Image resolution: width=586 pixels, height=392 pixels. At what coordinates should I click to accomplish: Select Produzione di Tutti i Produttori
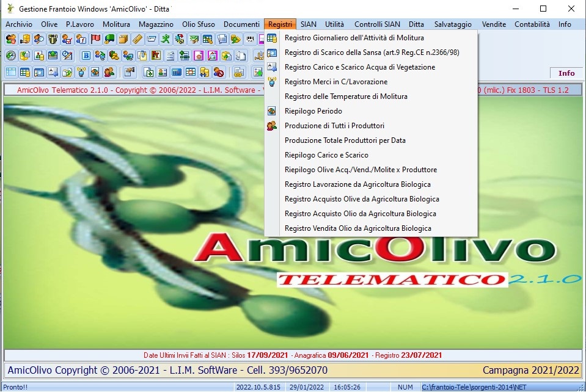coord(371,126)
